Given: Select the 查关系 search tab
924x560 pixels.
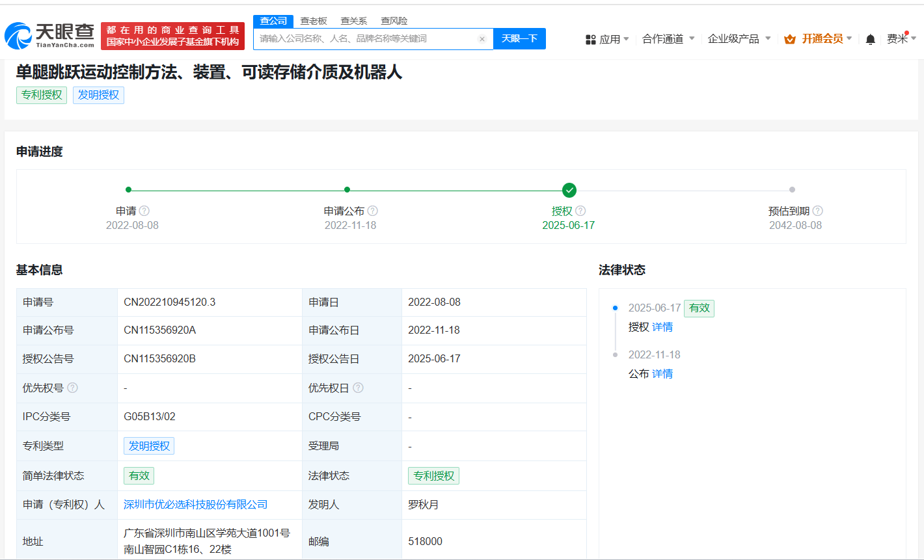Looking at the screenshot, I should click(x=354, y=21).
